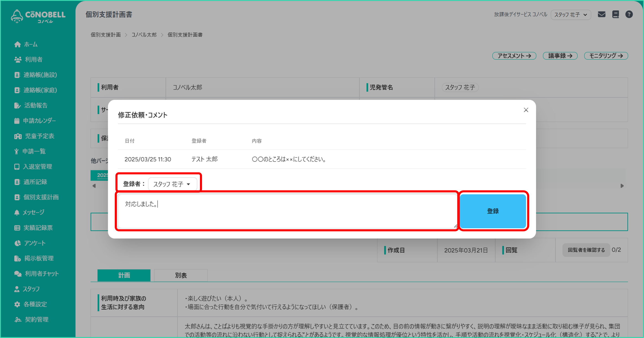
Task: Open 活動報告 sidebar icon
Action: coord(17,105)
